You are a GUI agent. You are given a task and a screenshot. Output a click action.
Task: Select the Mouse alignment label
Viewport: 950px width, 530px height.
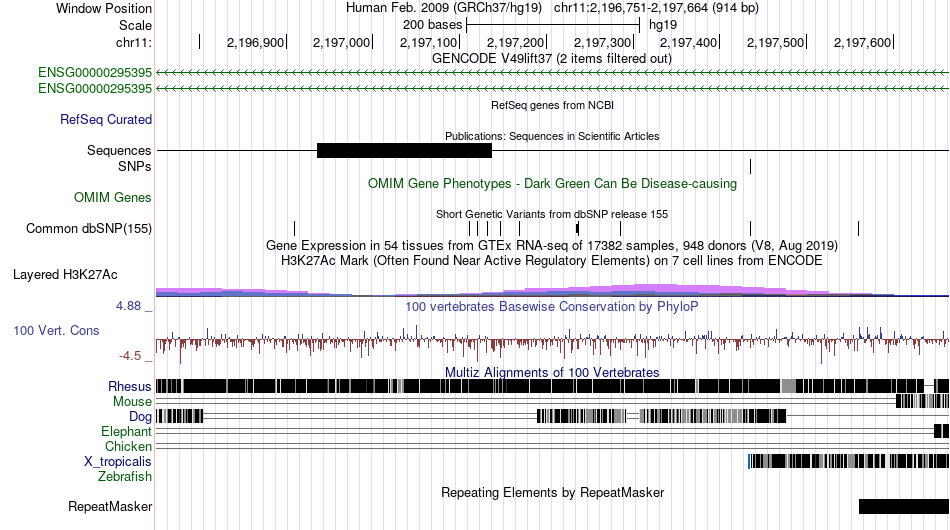[x=132, y=402]
